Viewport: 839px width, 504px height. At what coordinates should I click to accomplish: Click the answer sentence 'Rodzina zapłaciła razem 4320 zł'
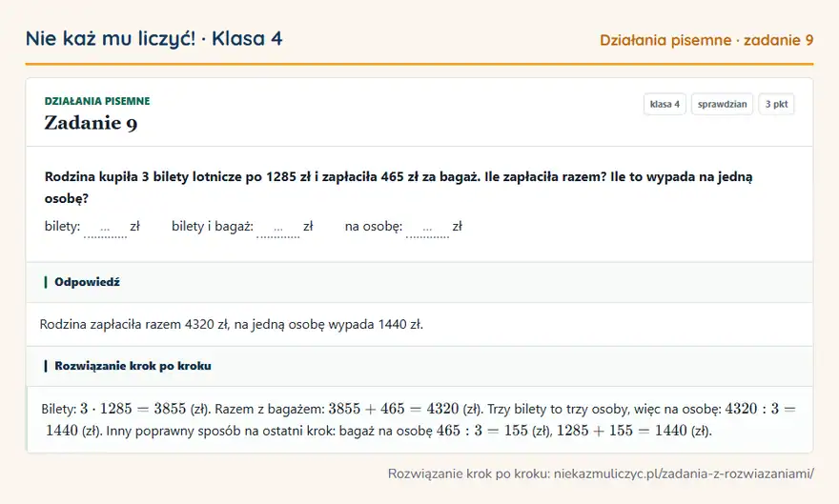(x=134, y=325)
